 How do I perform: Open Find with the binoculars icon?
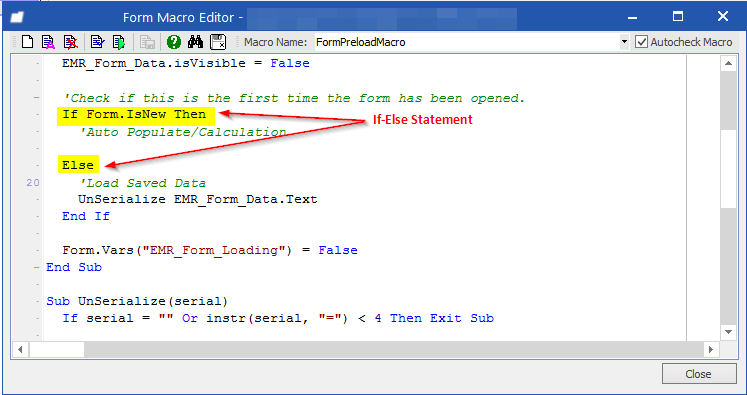tap(195, 42)
